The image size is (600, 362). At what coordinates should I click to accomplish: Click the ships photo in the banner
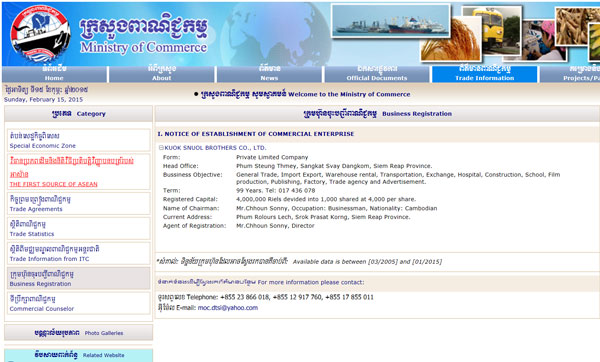click(391, 21)
